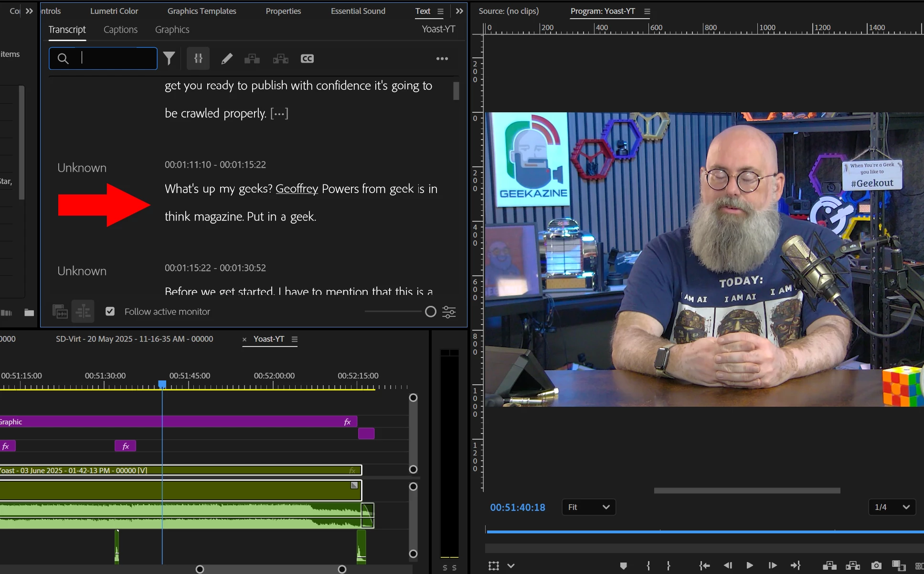Click the filter funnel icon in Transcript
Screen dimensions: 924x574
click(x=169, y=58)
